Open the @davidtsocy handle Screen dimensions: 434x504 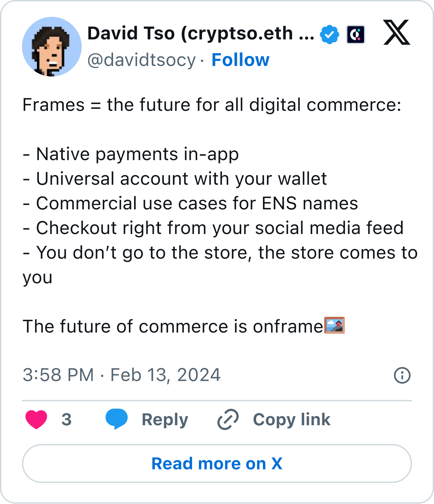pos(142,60)
